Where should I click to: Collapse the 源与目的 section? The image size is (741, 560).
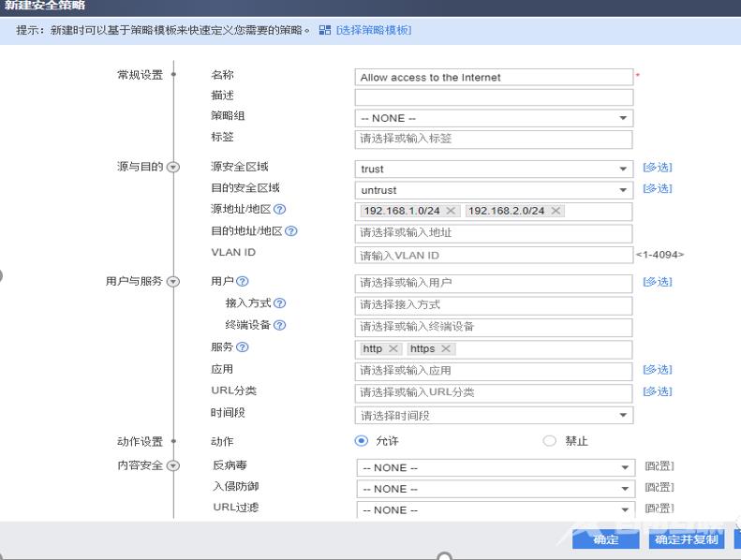point(172,168)
